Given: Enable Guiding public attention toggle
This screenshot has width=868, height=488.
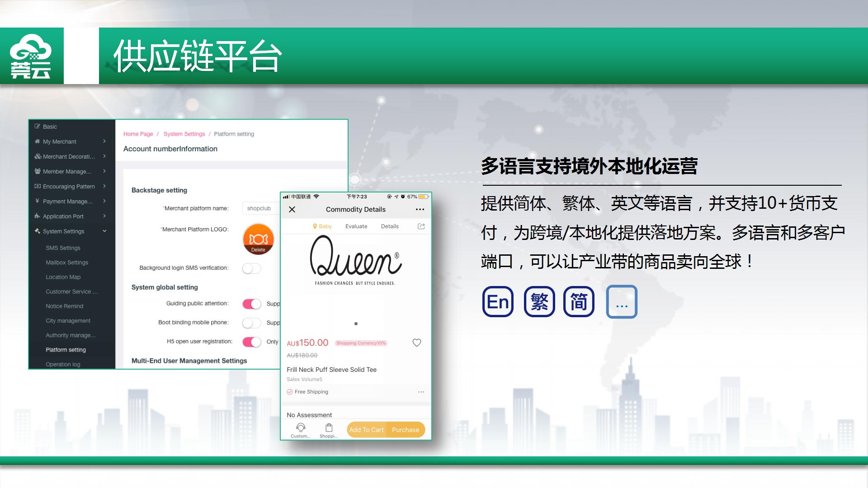Looking at the screenshot, I should (250, 303).
